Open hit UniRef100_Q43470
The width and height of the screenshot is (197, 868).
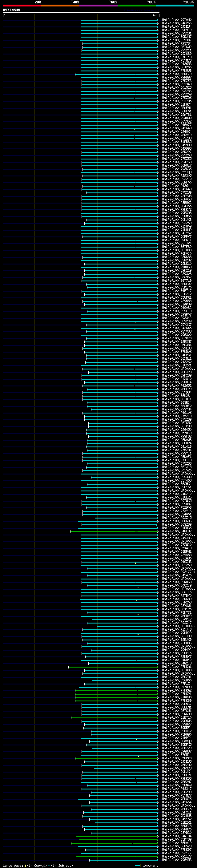(x=176, y=575)
